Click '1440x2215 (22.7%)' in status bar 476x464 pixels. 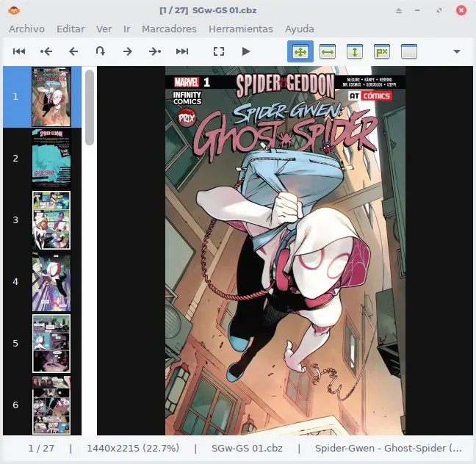click(x=133, y=449)
